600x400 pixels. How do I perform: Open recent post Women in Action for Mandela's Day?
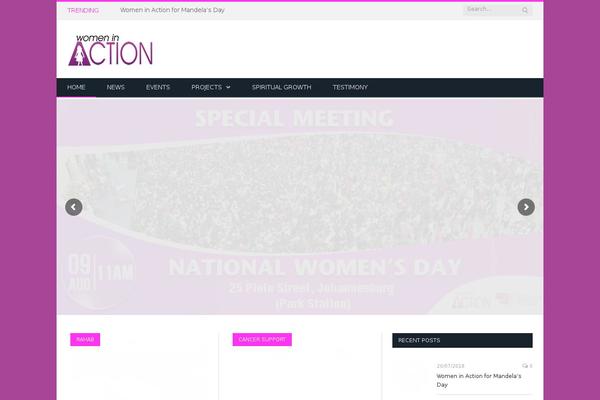(479, 380)
